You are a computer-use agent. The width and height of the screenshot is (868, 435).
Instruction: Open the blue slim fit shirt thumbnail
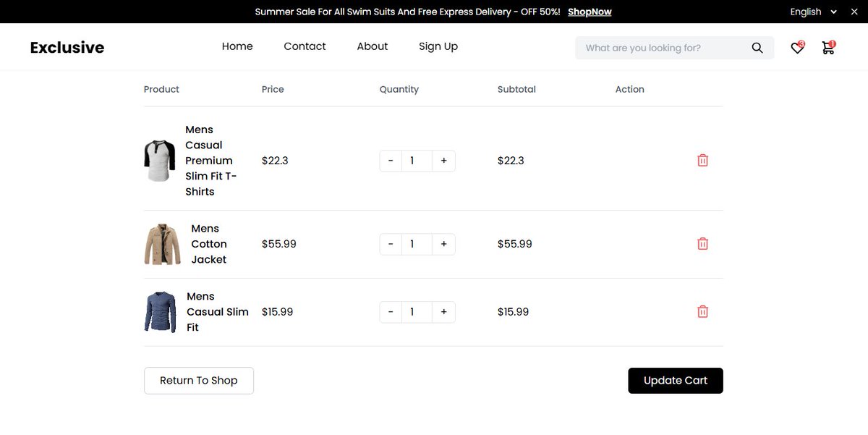[x=161, y=312]
